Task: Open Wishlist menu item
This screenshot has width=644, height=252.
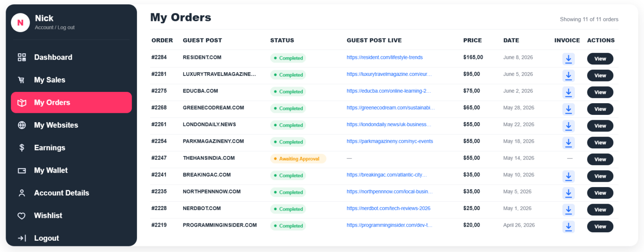Action: click(x=71, y=215)
